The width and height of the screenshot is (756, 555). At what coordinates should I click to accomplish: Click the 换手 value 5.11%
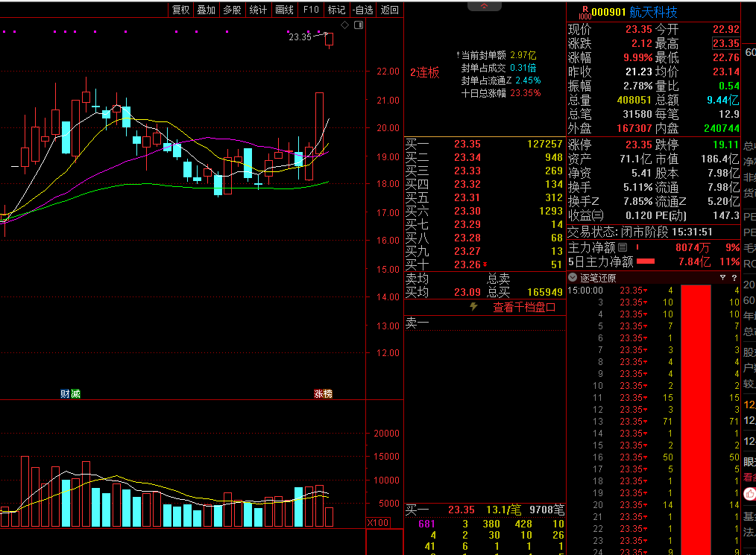(638, 187)
